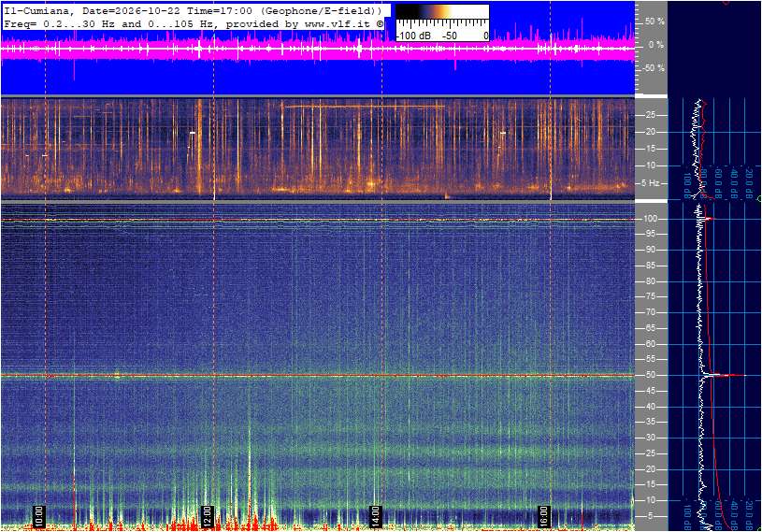
Task: Select the '-100 dB' color scale label
Action: (x=413, y=36)
